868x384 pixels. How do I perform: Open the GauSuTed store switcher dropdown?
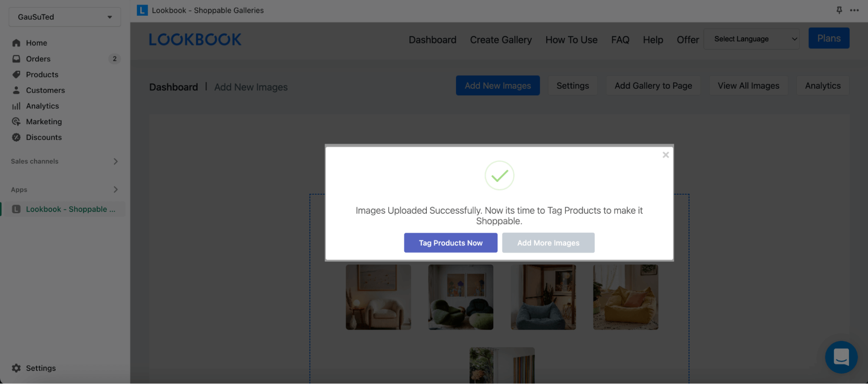[65, 17]
